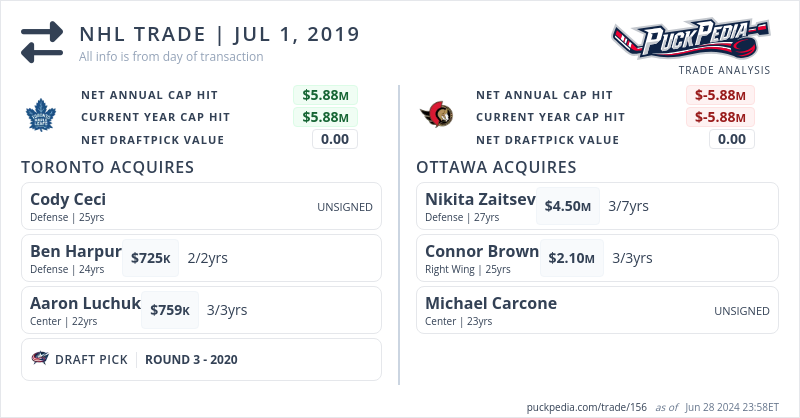Click the trade swap arrows icon
800x418 pixels.
(42, 42)
